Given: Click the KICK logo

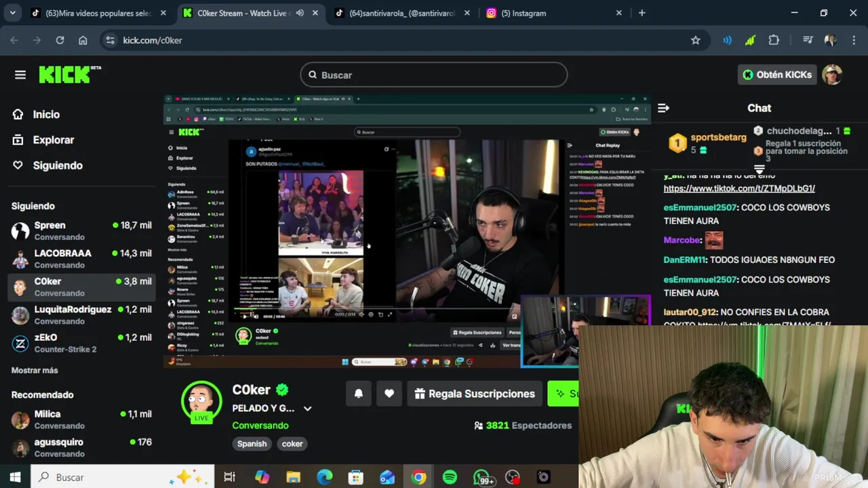Looking at the screenshot, I should click(70, 75).
